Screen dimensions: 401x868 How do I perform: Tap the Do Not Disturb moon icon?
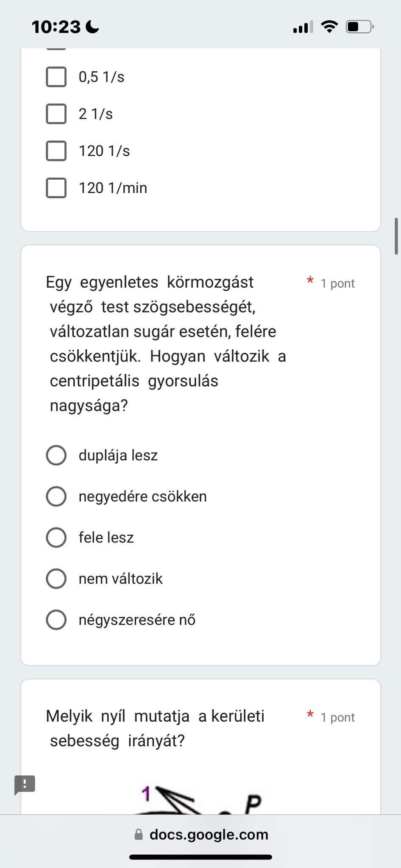point(92,28)
